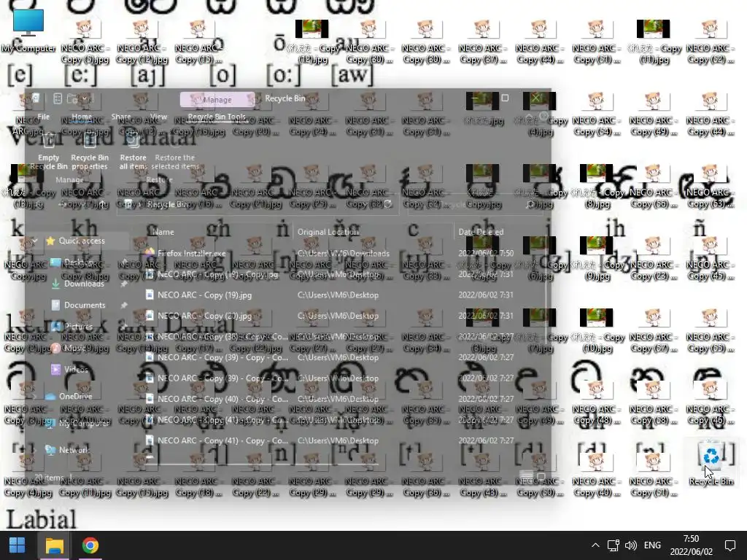Switch Recycle Bin to details view
The height and width of the screenshot is (560, 747).
click(526, 475)
